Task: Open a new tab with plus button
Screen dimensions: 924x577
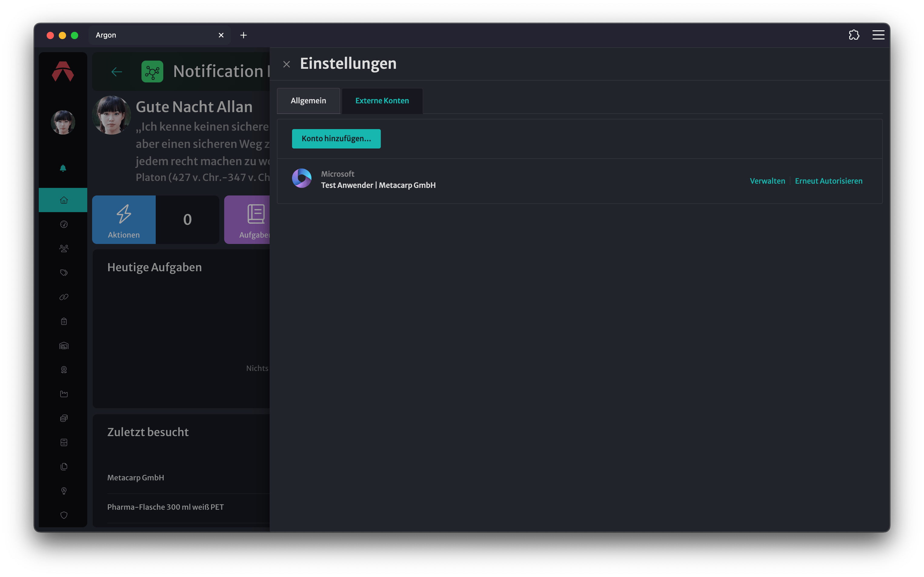Action: [x=243, y=35]
